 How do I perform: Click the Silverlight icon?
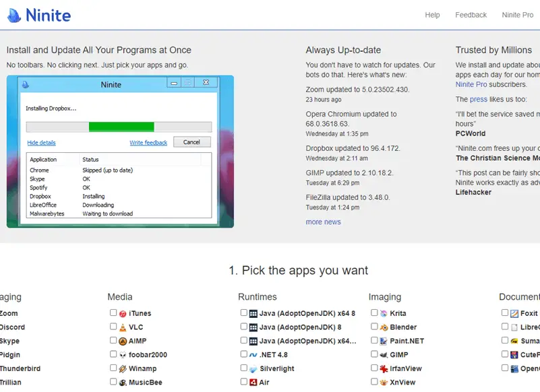[x=253, y=369]
